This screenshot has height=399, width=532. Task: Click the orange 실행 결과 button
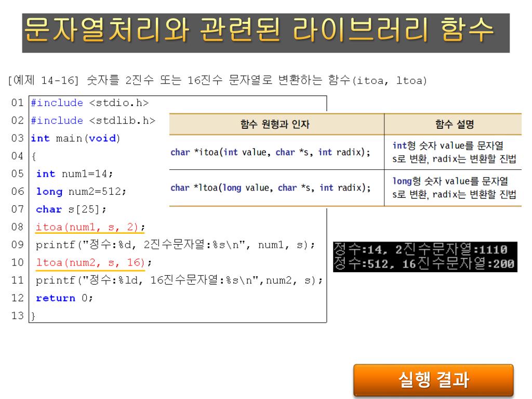[433, 380]
